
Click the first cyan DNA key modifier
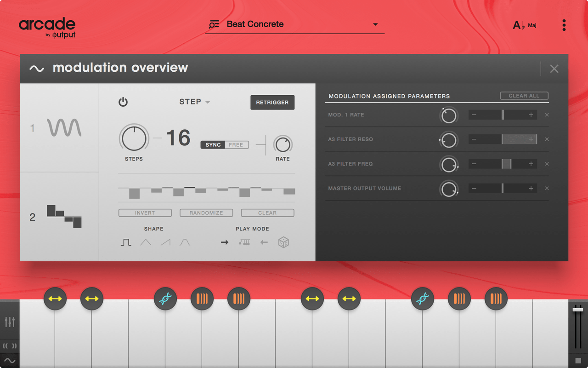[x=165, y=299]
